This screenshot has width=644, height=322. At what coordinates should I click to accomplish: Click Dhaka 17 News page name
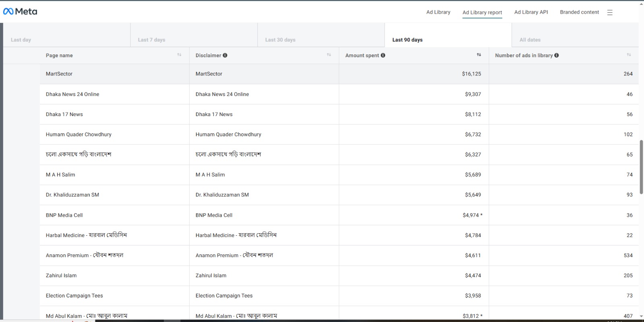coord(64,114)
